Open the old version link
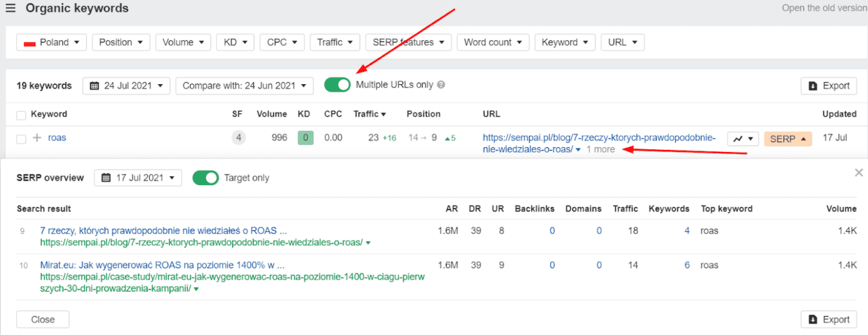Image resolution: width=868 pixels, height=335 pixels. pyautogui.click(x=825, y=8)
